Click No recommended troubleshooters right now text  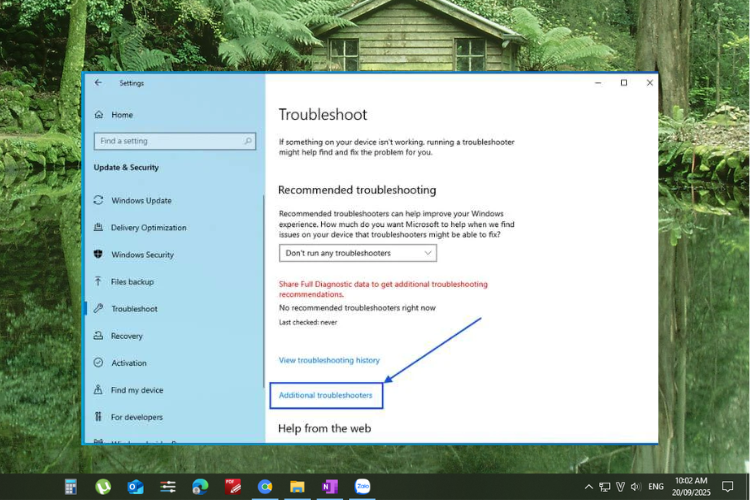[357, 308]
